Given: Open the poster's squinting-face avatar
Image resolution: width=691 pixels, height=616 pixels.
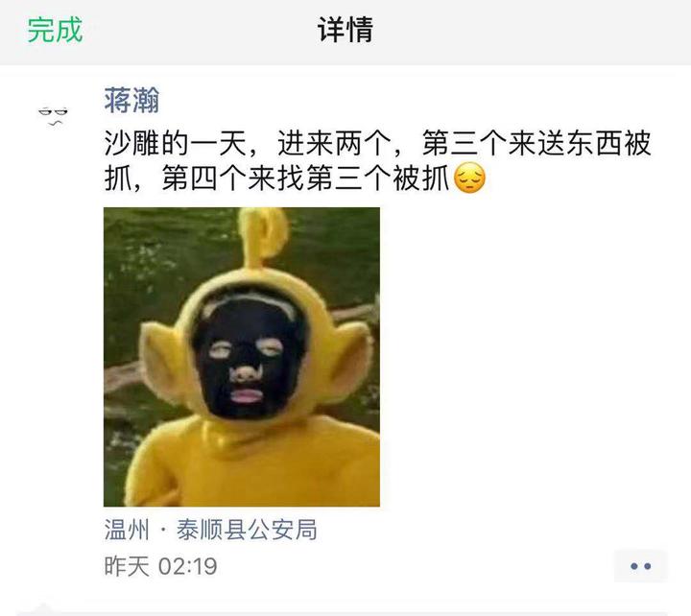Looking at the screenshot, I should click(x=53, y=116).
